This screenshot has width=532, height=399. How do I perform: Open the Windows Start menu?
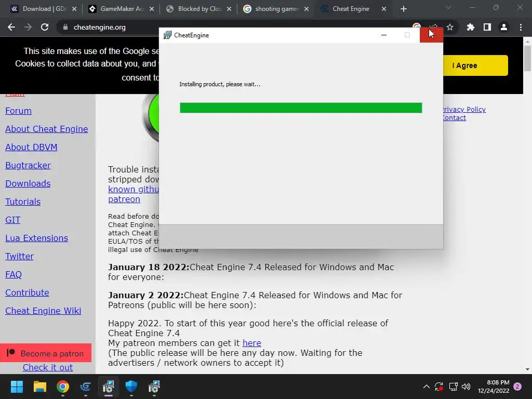[x=17, y=387]
